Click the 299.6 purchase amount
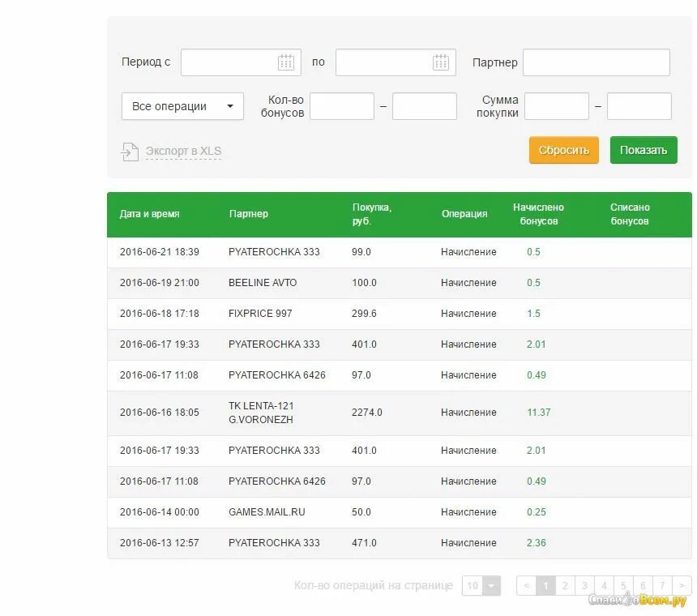This screenshot has width=697, height=616. tap(364, 314)
